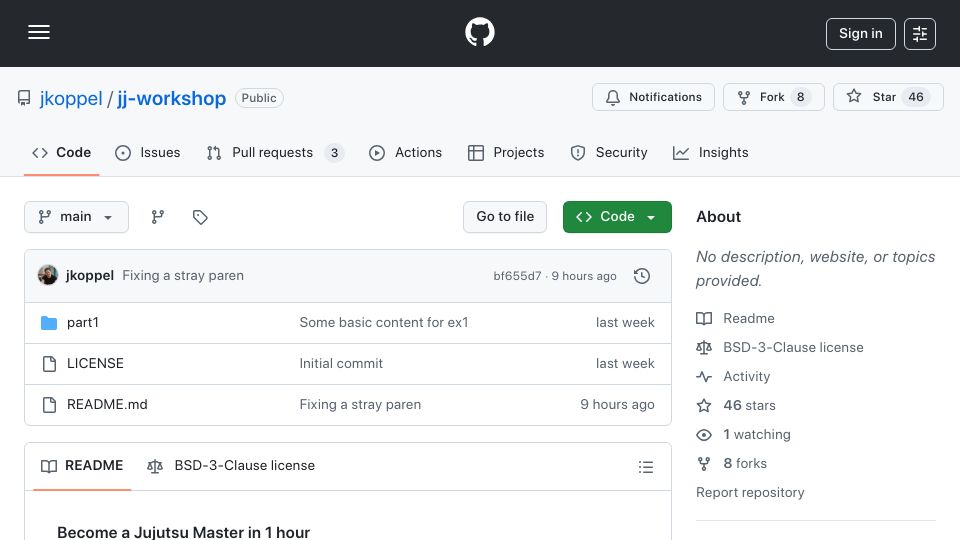The image size is (960, 540).
Task: Click the Star count 46 badge
Action: click(x=916, y=97)
